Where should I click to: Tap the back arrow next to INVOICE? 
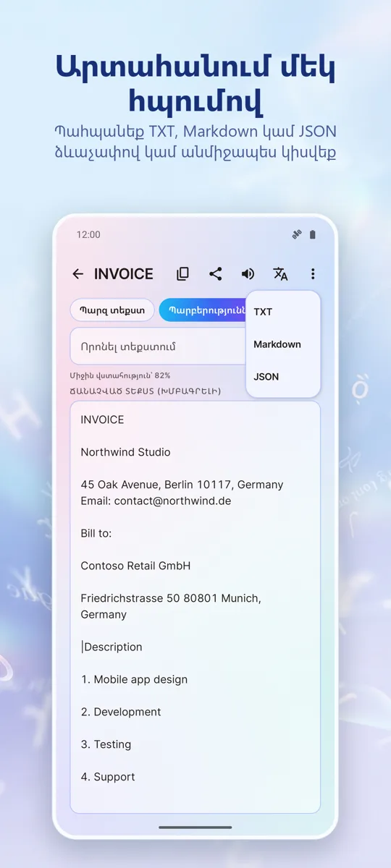(78, 274)
